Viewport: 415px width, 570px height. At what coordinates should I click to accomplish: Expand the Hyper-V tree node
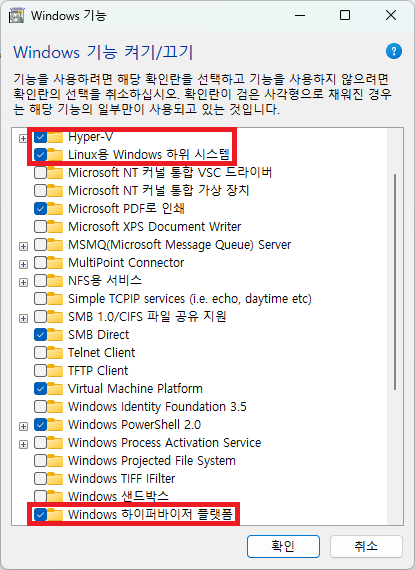[x=23, y=139]
